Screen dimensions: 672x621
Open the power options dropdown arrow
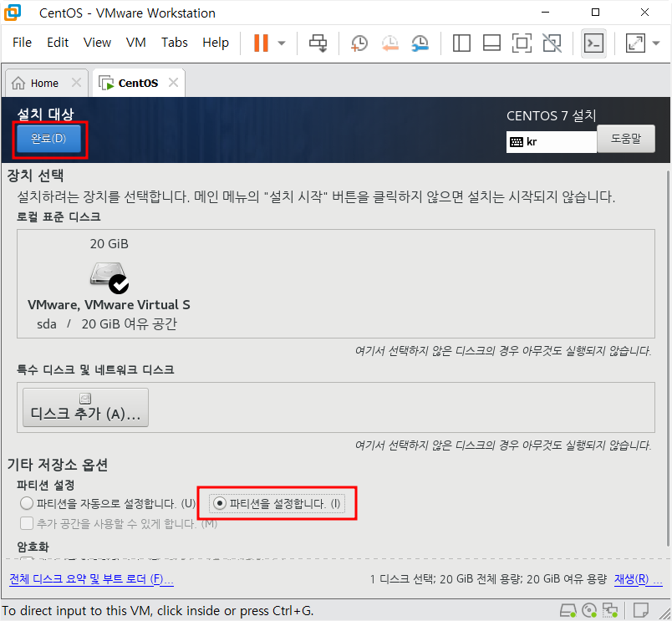point(282,43)
